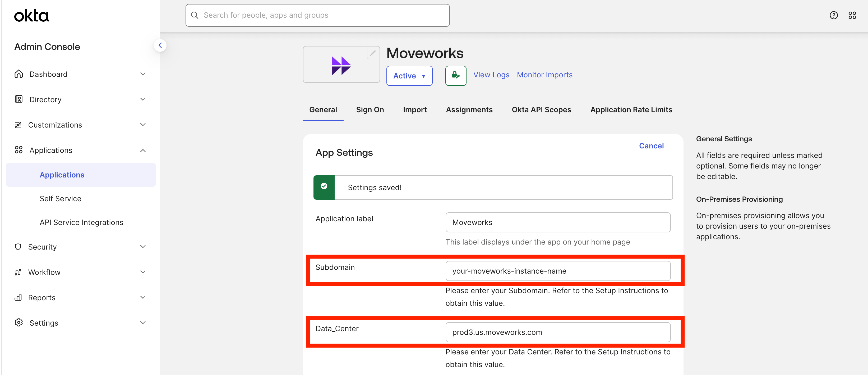This screenshot has height=375, width=868.
Task: Click the Monitor Imports link
Action: tap(544, 75)
